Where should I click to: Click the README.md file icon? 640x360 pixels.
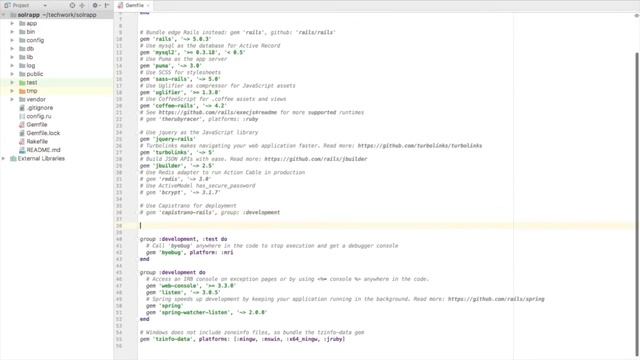click(x=22, y=150)
